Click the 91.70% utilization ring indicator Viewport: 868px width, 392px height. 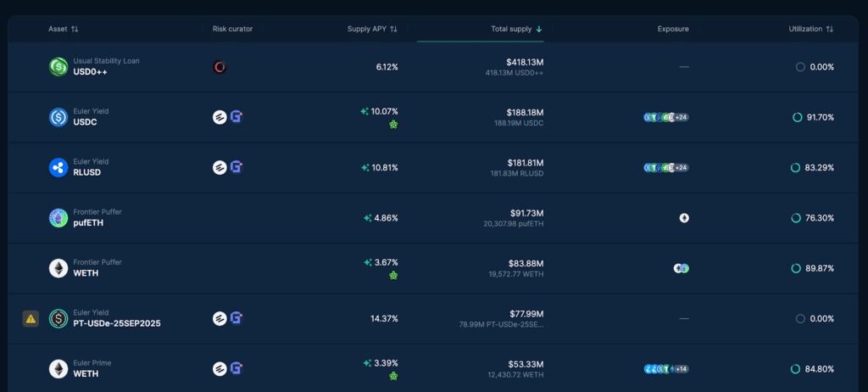pos(797,117)
